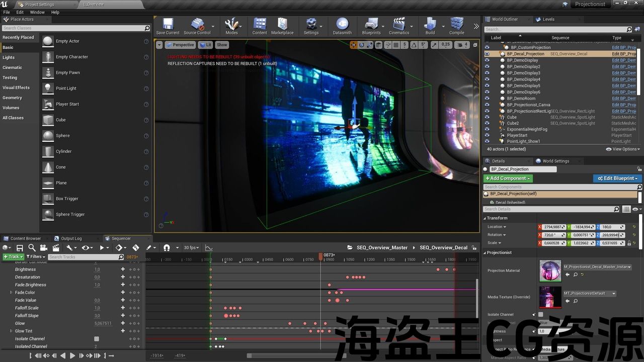Click the Build toolbar icon
Image resolution: width=644 pixels, height=362 pixels.
tap(430, 25)
